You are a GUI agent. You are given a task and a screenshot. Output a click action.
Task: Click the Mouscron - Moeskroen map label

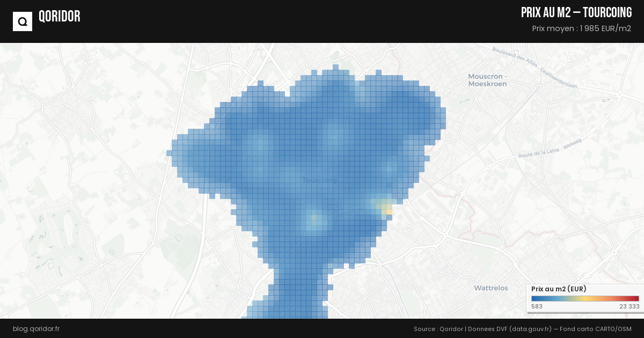487,80
